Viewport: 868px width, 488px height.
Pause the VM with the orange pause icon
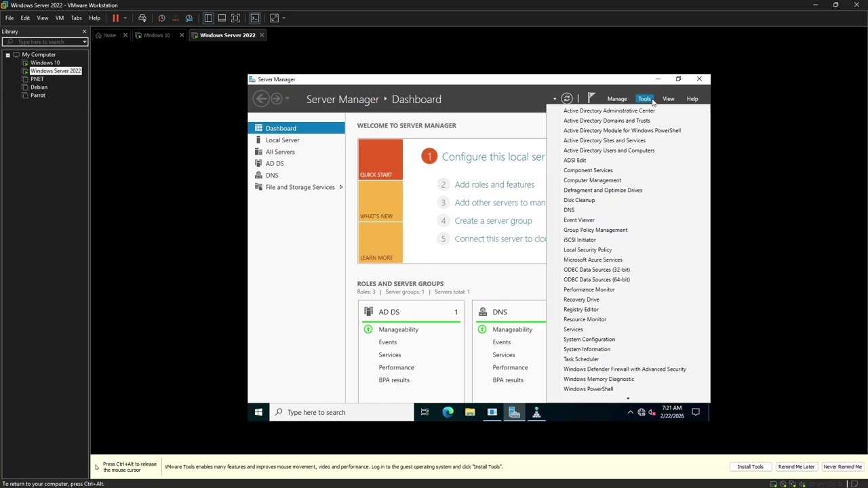[115, 18]
